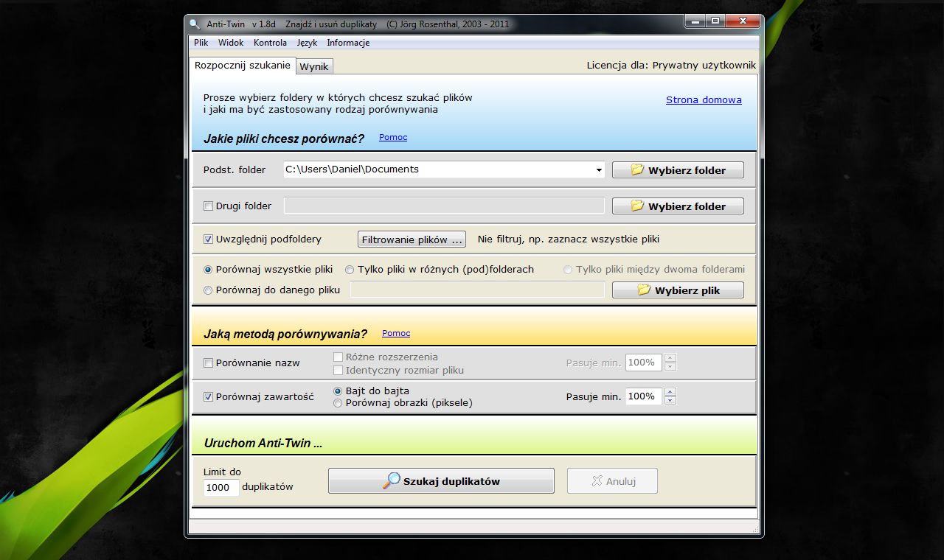The height and width of the screenshot is (560, 944).
Task: Select the Rozpocznij szukanie tab
Action: point(243,65)
